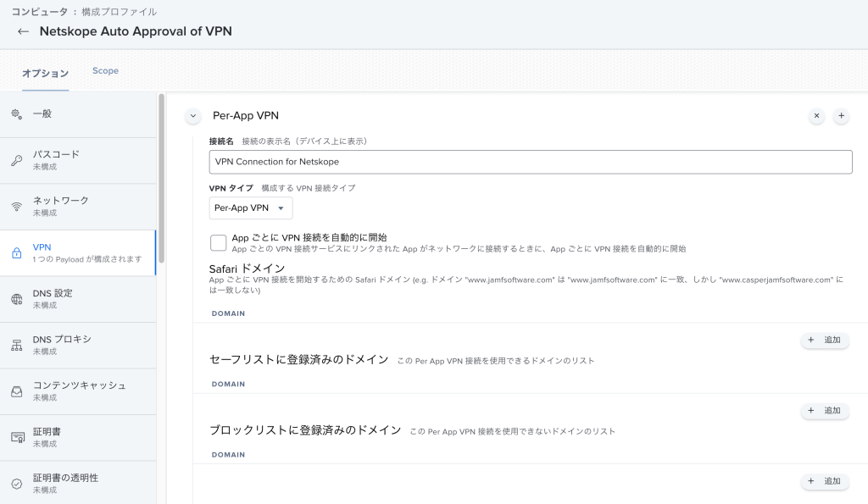Click the DNS プロキシ hierarchy icon
Viewport: 868px width, 504px height.
(x=17, y=346)
